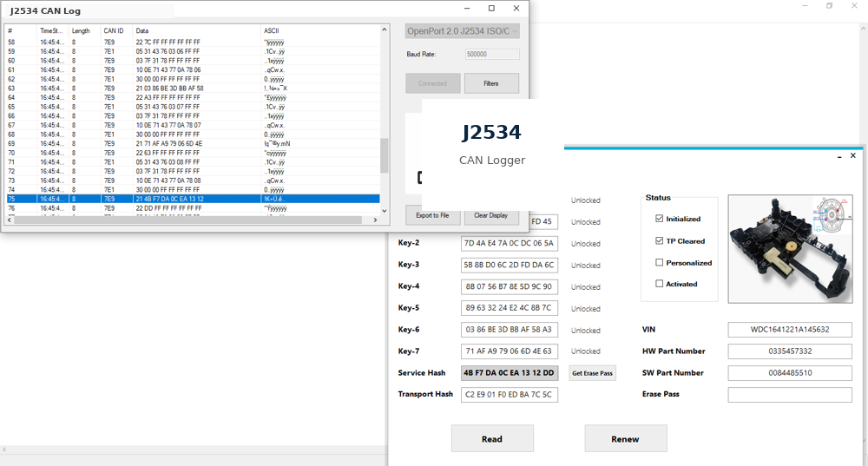
Task: Select log row 69 data 21 71 AF A9
Action: (x=193, y=143)
